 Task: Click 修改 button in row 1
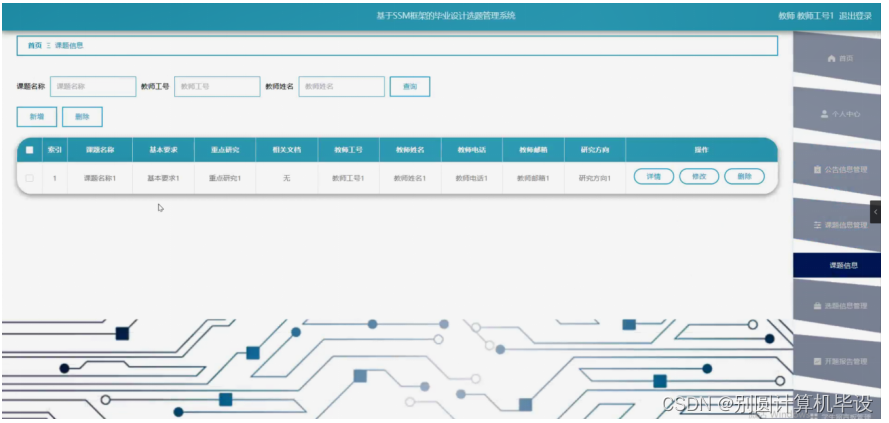[x=699, y=176]
